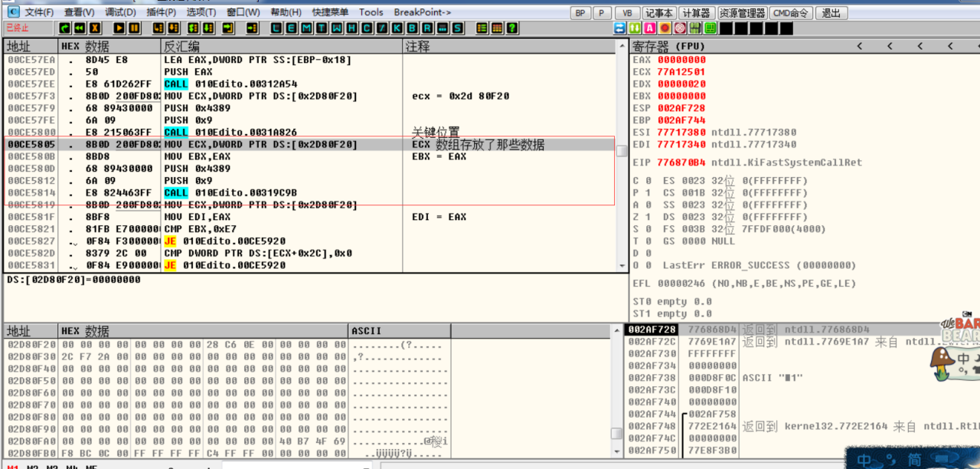Click the CMD命令 button
Viewport: 980px width, 469px height.
(x=792, y=13)
